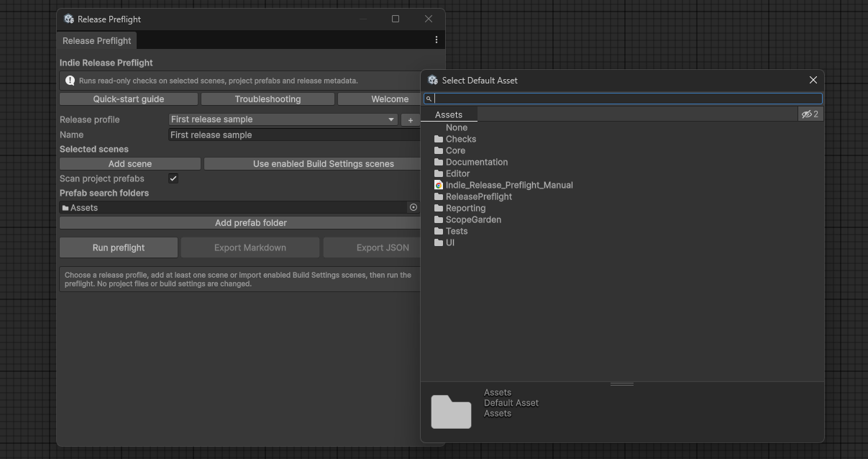Select the Tests folder name
This screenshot has height=459, width=868.
[x=457, y=232]
